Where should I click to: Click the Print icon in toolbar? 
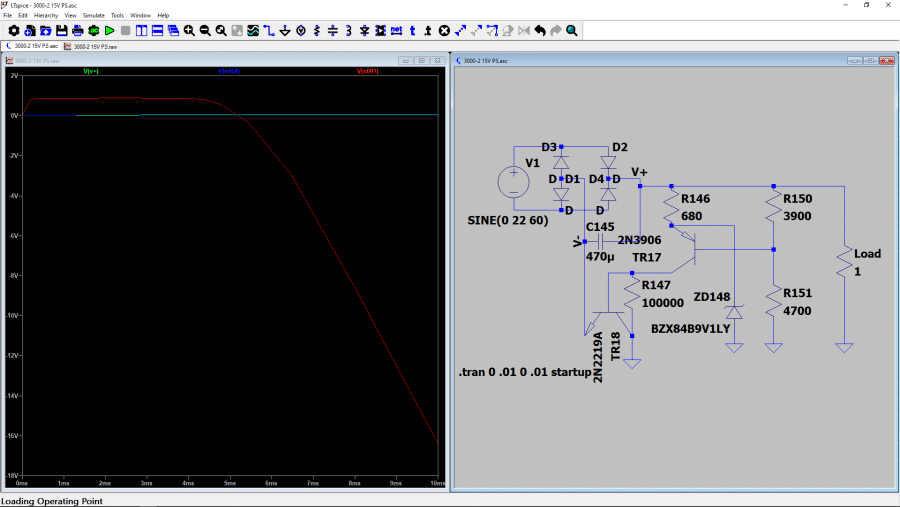[77, 31]
